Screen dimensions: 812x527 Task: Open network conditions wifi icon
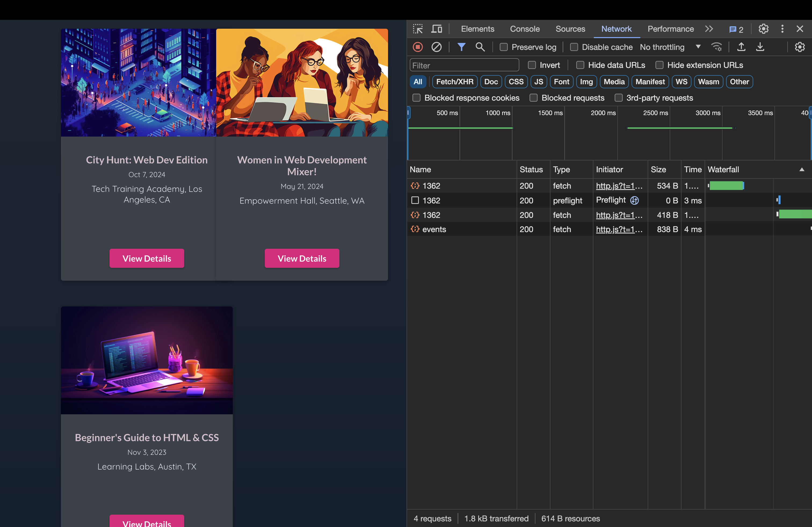click(716, 47)
